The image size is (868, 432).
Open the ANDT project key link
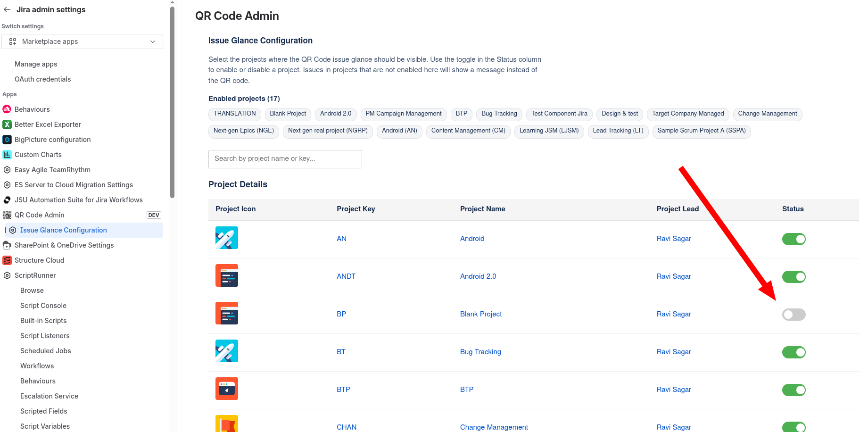pyautogui.click(x=346, y=276)
